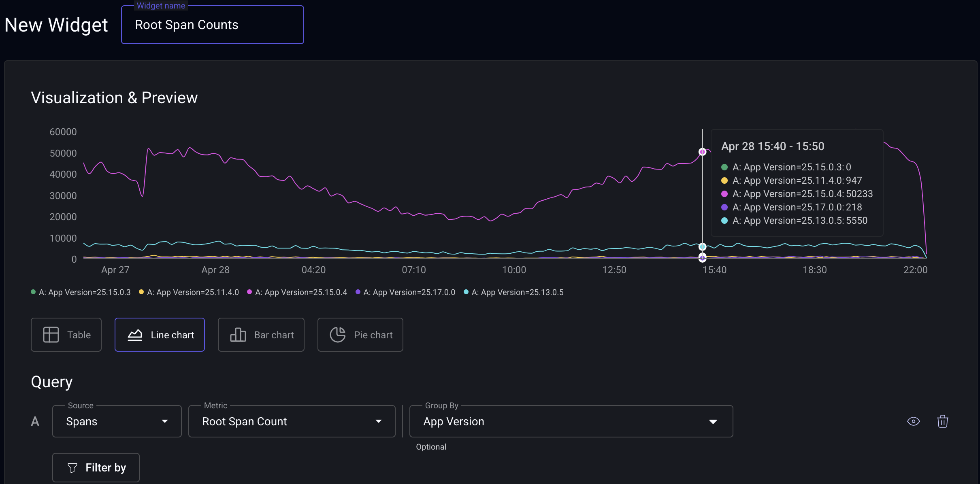Delete query A with trash icon
Viewport: 980px width, 484px height.
[943, 421]
